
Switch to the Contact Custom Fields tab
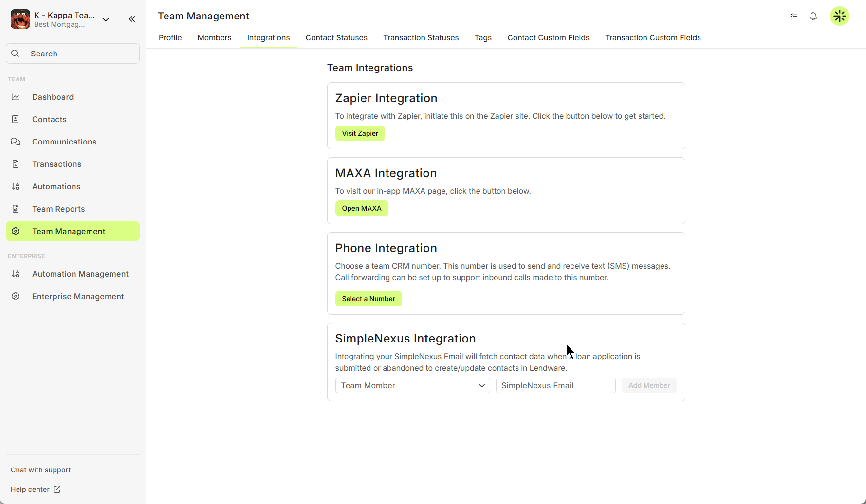(x=548, y=37)
